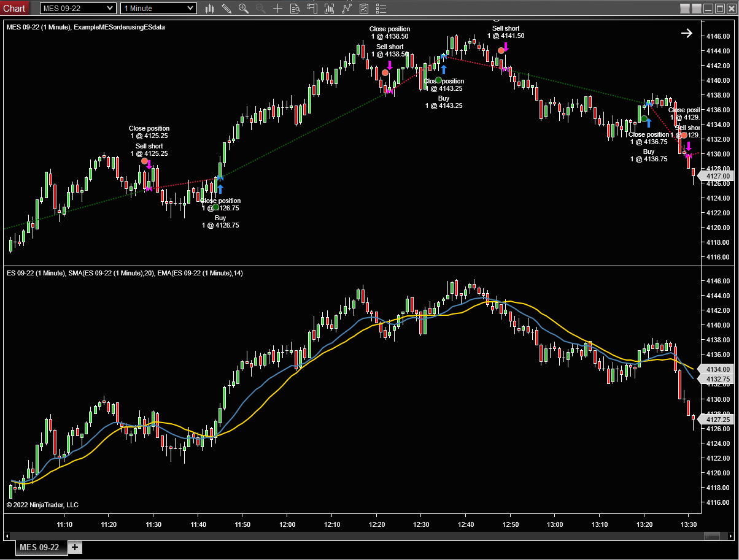Image resolution: width=739 pixels, height=560 pixels.
Task: Click the second gray link button in title bar
Action: (x=696, y=9)
